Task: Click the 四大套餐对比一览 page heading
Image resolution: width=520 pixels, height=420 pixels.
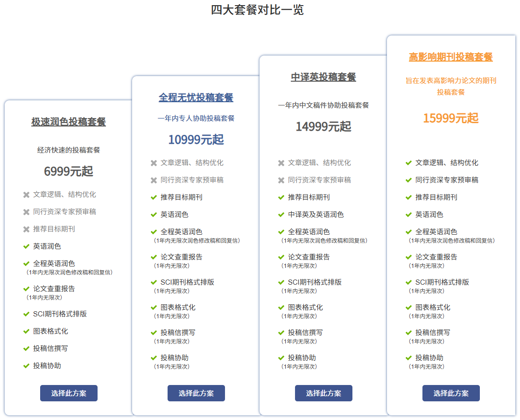Action: point(257,10)
